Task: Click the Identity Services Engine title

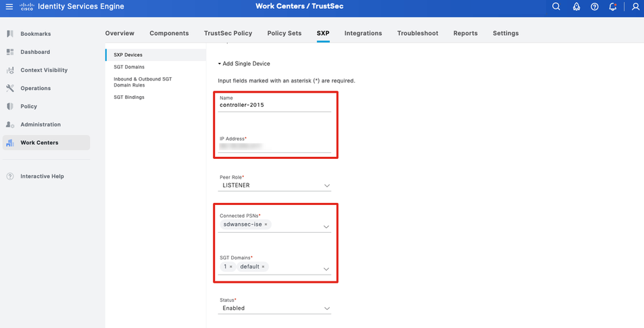Action: tap(81, 7)
